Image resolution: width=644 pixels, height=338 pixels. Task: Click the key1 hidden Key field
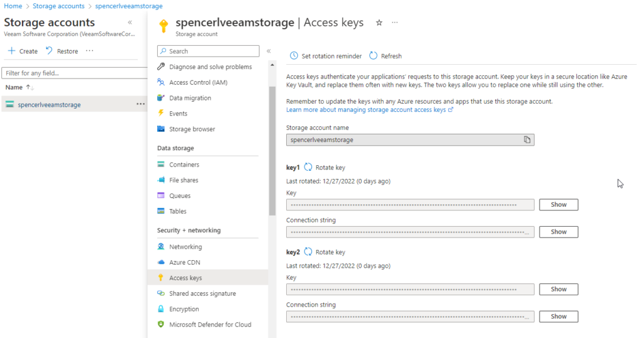[x=410, y=205]
